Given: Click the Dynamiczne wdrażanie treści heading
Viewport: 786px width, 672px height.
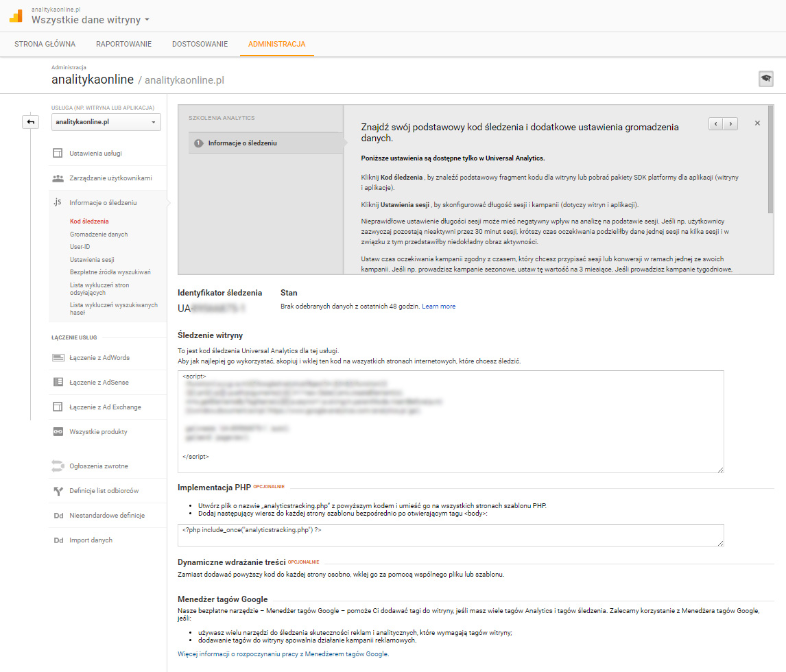Looking at the screenshot, I should 232,562.
